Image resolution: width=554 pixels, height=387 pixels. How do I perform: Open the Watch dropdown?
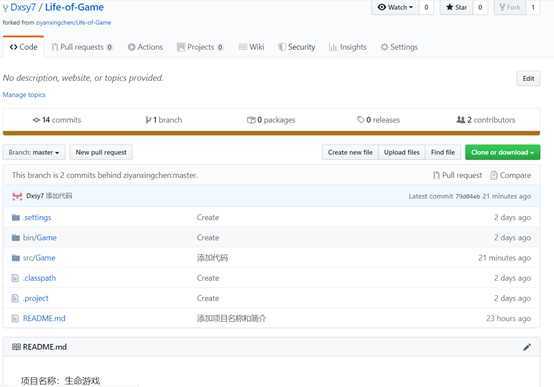point(395,7)
